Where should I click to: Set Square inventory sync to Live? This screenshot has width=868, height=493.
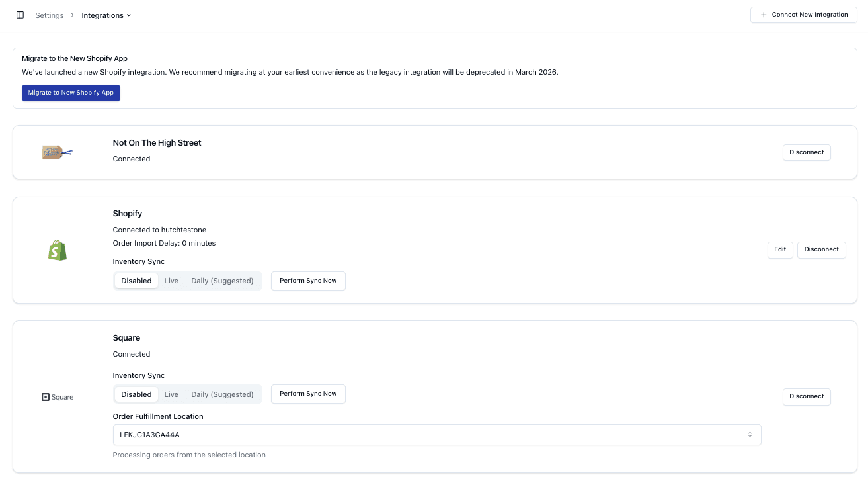pos(171,394)
